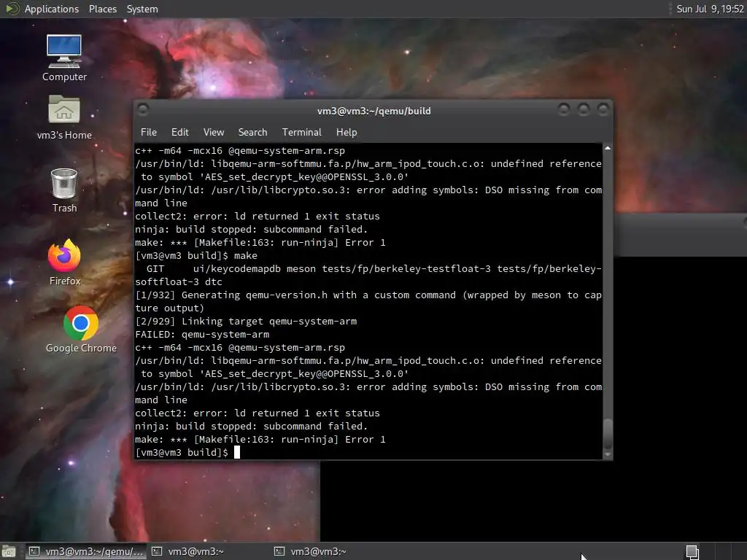Click the text 'FAILED: qemu-system-arm'
Viewport: 747px width, 560px height.
202,334
